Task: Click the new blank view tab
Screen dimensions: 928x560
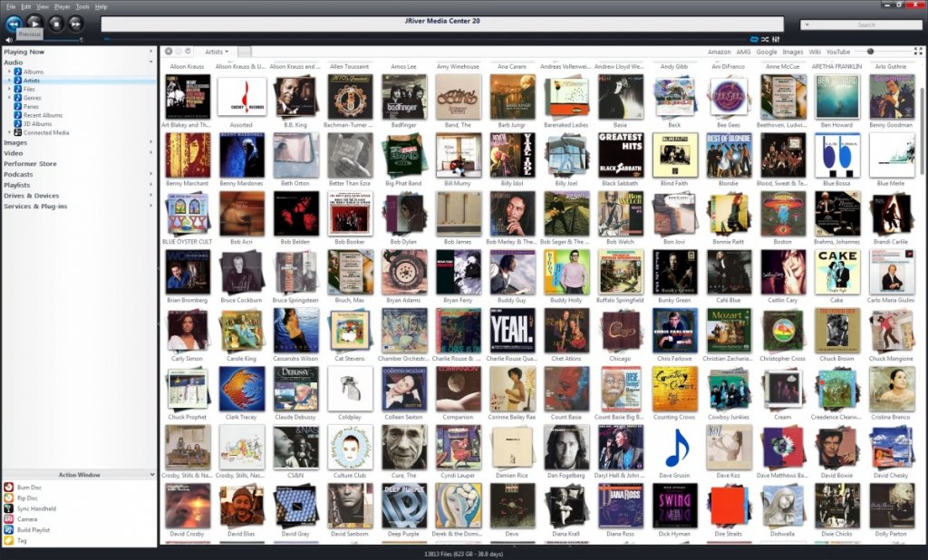Action: pyautogui.click(x=244, y=52)
